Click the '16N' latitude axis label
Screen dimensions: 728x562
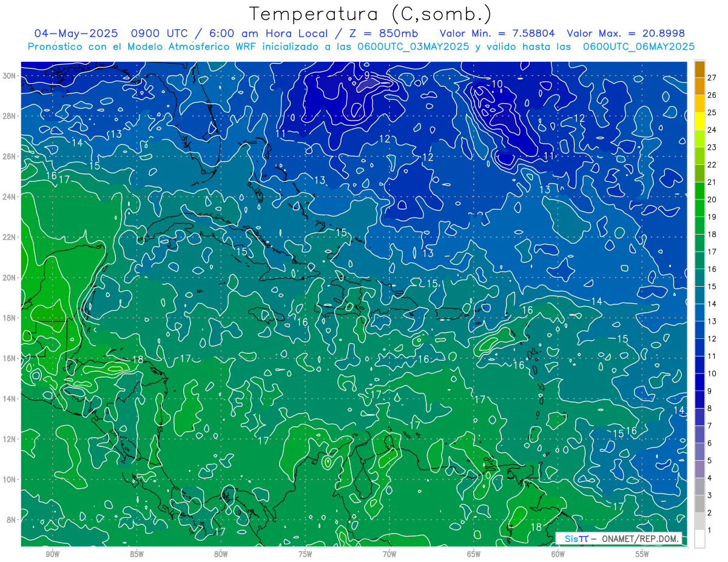pyautogui.click(x=10, y=358)
